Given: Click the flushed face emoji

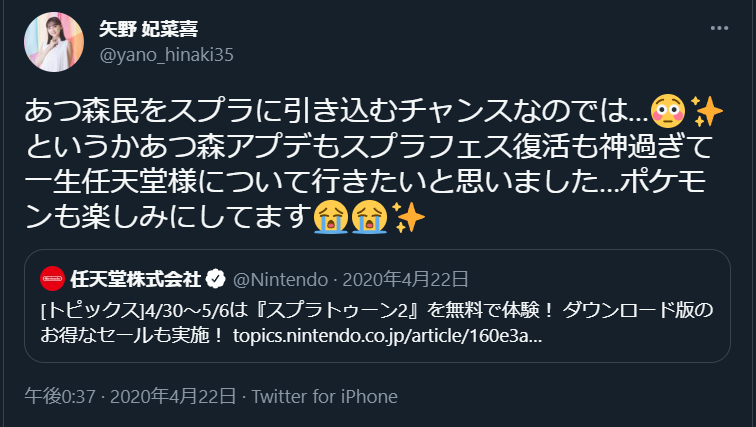Looking at the screenshot, I should (666, 108).
